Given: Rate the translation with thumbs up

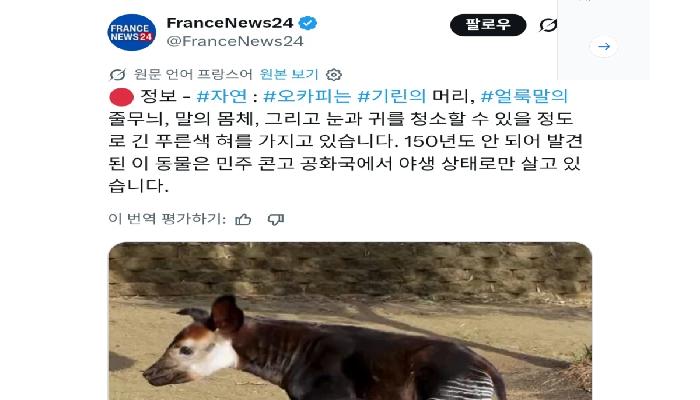Looking at the screenshot, I should [x=243, y=219].
